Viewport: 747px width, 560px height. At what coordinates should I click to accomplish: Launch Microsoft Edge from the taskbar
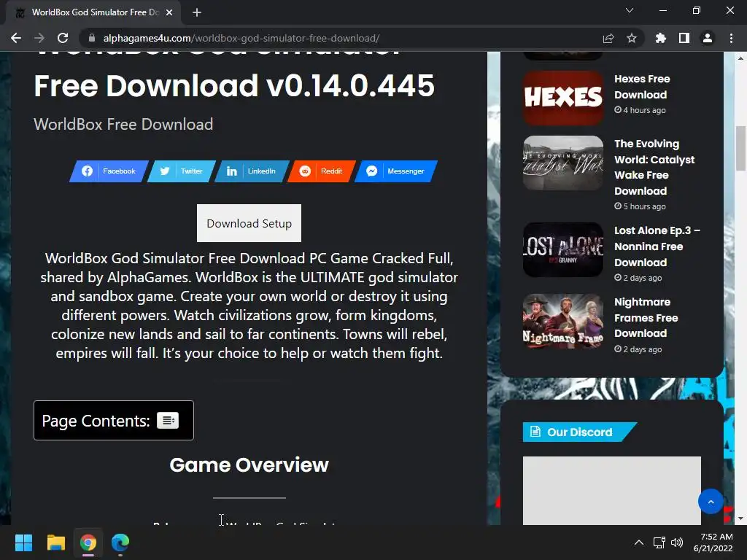120,542
